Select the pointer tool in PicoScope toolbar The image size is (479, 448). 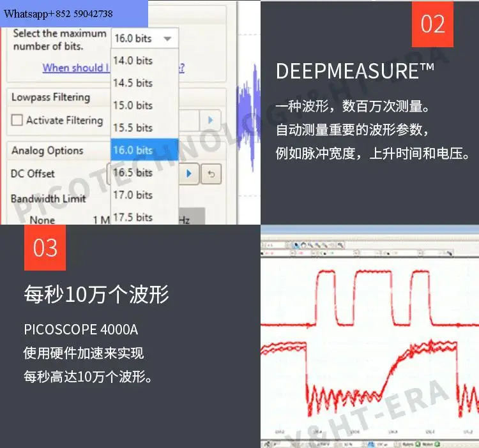pos(296,245)
